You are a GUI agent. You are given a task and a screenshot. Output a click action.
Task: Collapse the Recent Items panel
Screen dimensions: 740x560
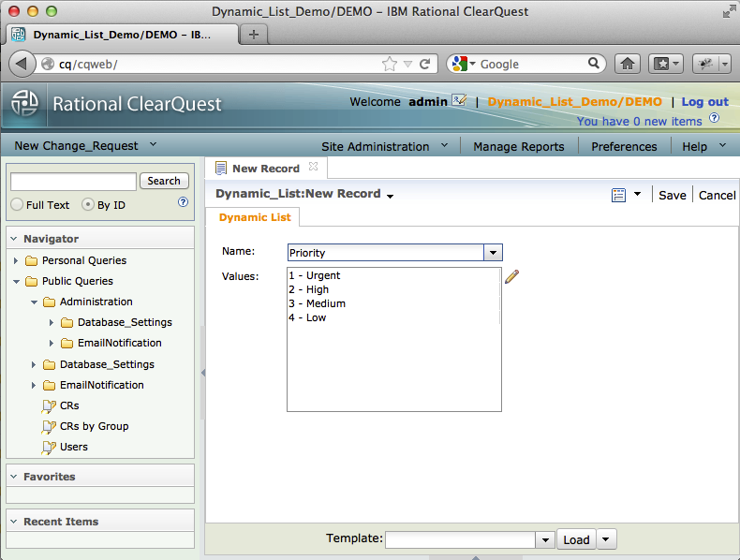click(14, 522)
